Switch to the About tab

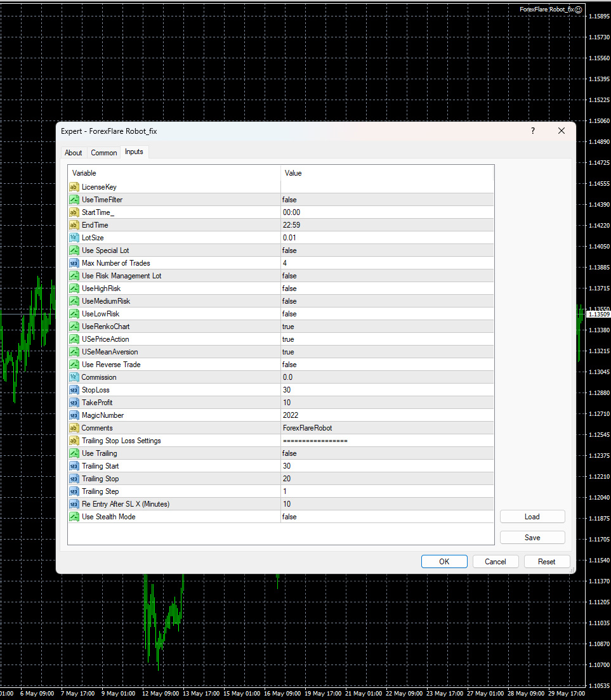(x=73, y=153)
